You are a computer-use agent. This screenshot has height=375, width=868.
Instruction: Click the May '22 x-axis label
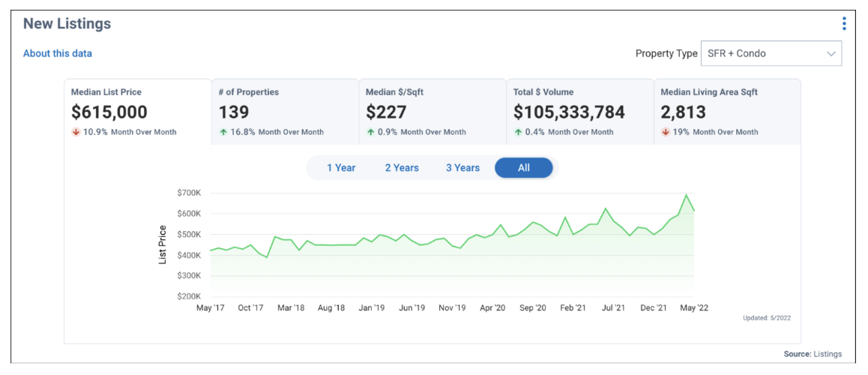coord(694,308)
